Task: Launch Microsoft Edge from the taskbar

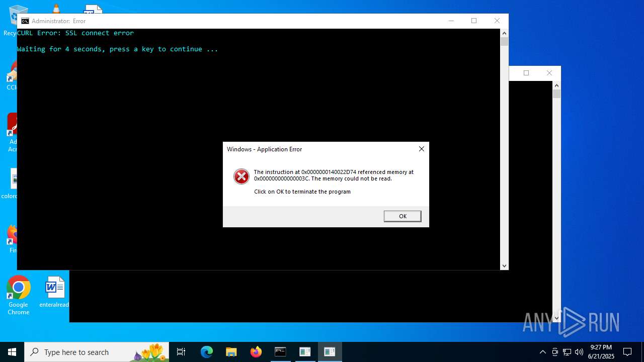Action: click(207, 352)
